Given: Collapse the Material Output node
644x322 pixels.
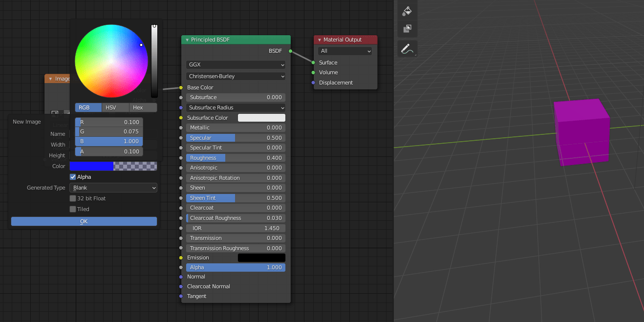Looking at the screenshot, I should coord(319,40).
